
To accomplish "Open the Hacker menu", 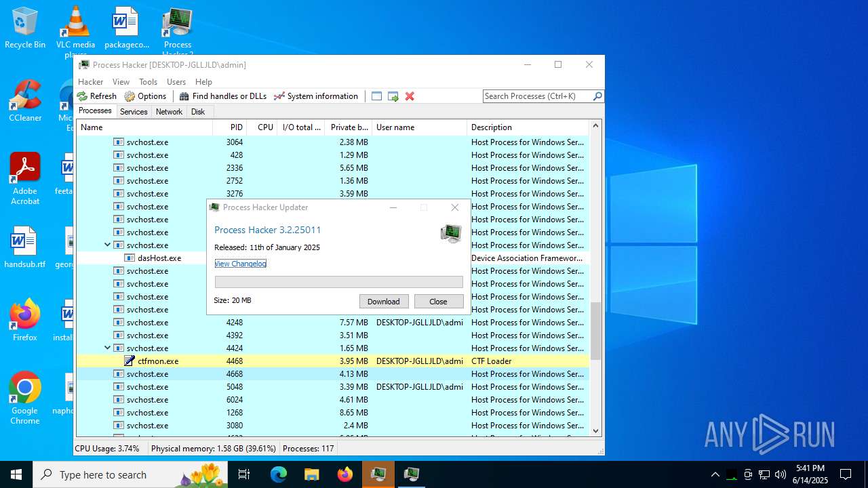I will click(x=91, y=82).
